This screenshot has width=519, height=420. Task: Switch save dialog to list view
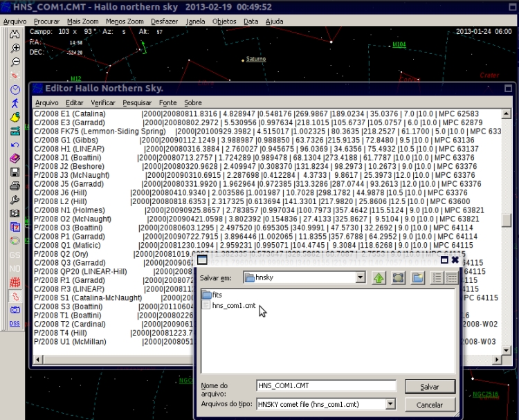tap(437, 277)
